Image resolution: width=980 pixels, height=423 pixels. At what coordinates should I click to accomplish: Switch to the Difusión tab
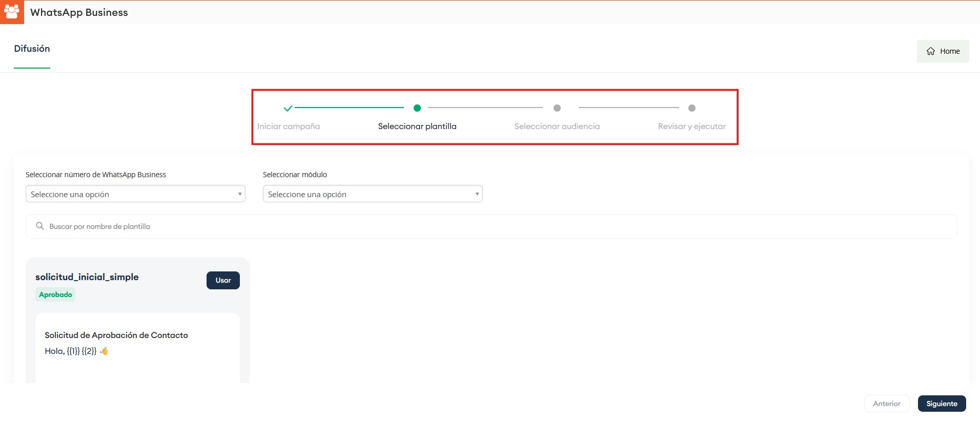click(32, 49)
